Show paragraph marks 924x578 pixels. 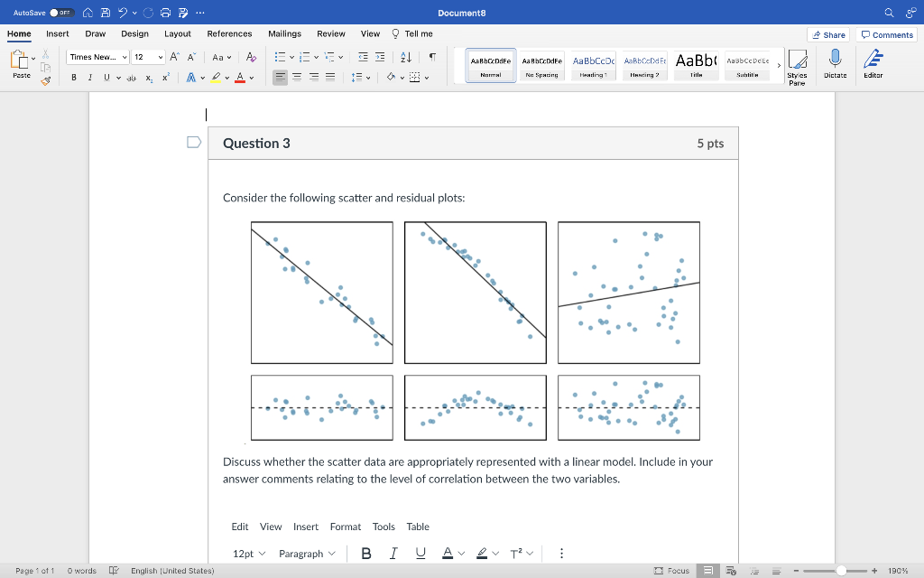point(433,57)
